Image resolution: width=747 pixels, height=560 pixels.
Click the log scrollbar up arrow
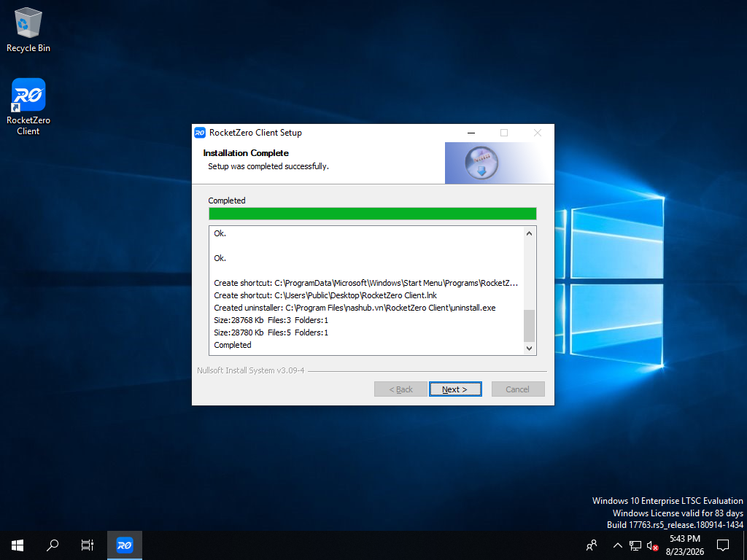[x=530, y=233]
